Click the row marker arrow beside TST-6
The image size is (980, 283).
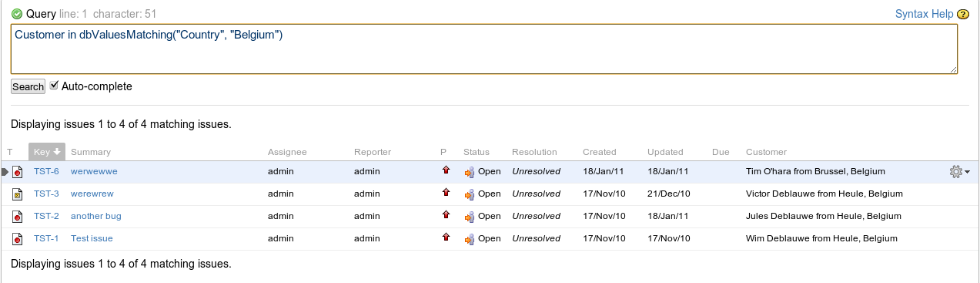(5, 171)
